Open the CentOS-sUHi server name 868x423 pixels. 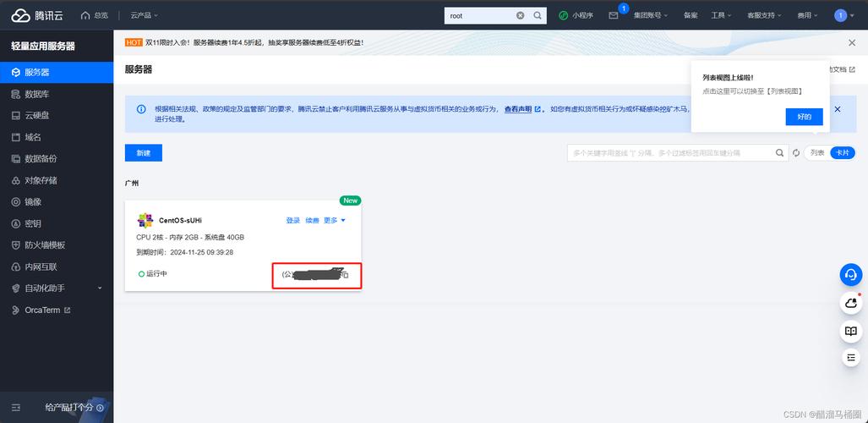tap(181, 221)
